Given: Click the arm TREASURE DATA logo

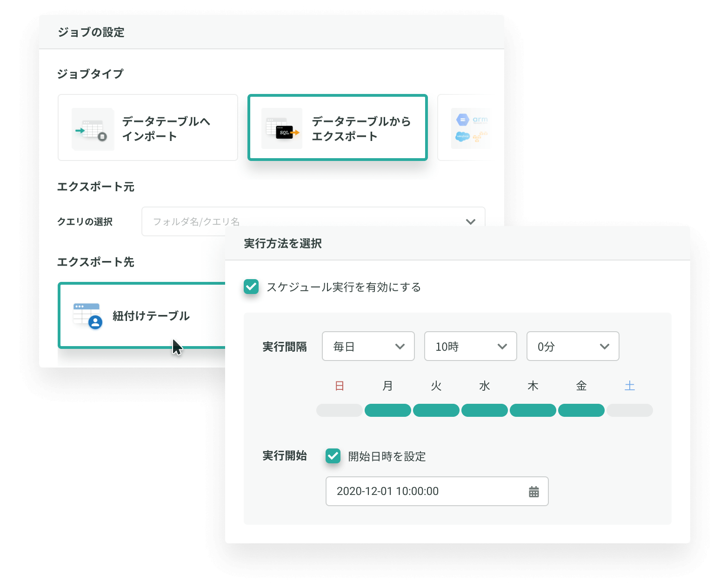Looking at the screenshot, I should 480,120.
